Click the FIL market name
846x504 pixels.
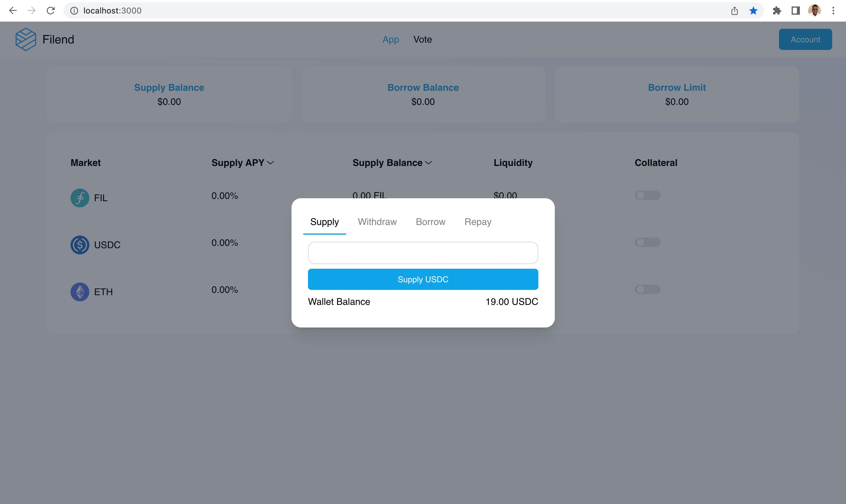101,198
